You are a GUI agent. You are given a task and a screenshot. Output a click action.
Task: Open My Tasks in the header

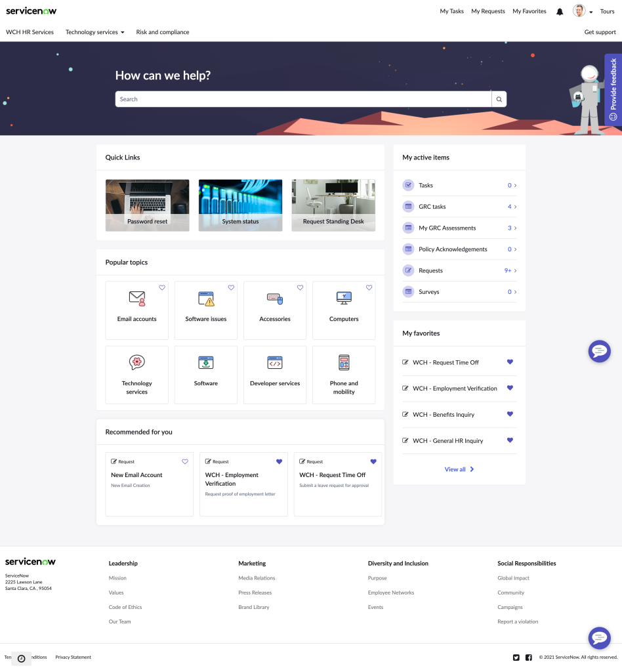tap(451, 11)
